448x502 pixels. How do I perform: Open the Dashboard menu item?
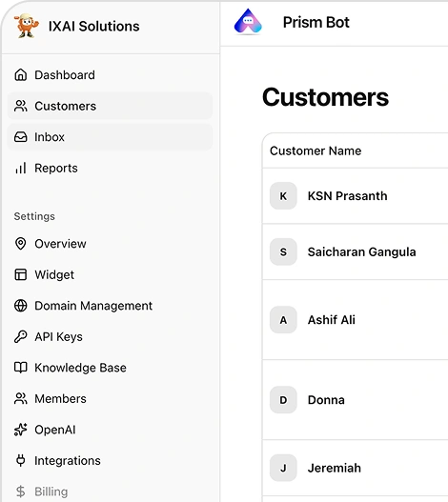coord(110,75)
